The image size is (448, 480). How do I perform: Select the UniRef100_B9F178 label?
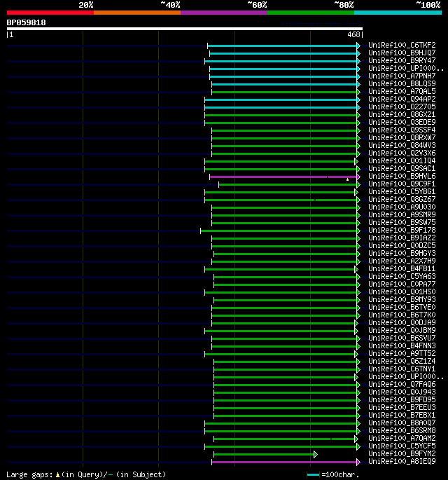pos(402,231)
